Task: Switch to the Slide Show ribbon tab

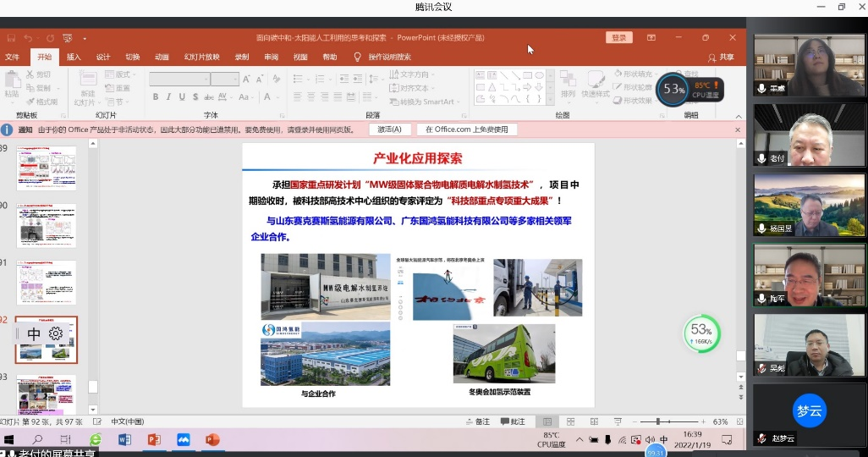Action: point(202,57)
